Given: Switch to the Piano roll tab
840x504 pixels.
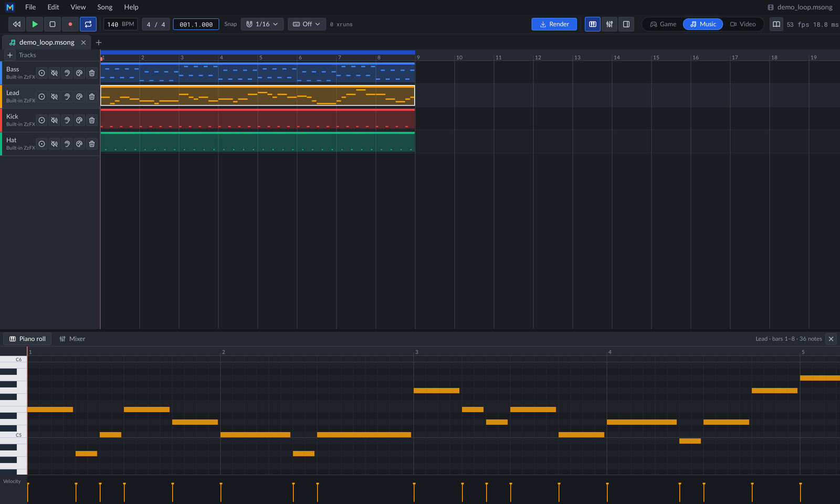Looking at the screenshot, I should (x=28, y=339).
